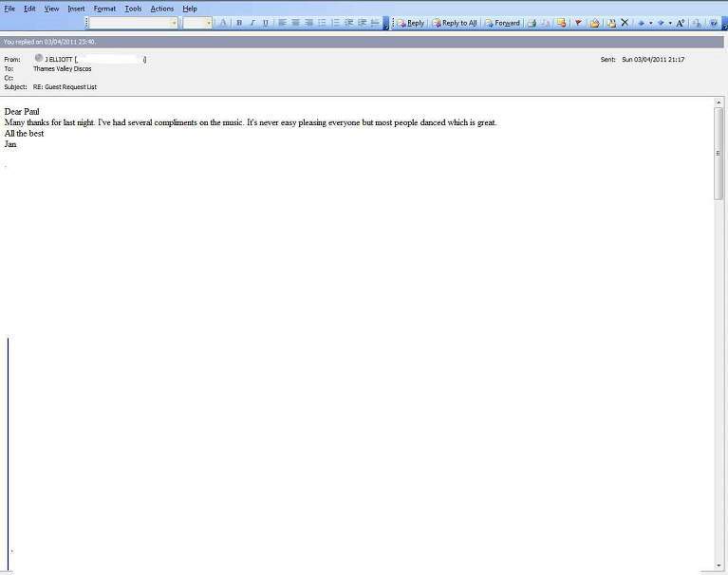The image size is (728, 575).
Task: Open the Help question mark icon
Action: click(713, 23)
